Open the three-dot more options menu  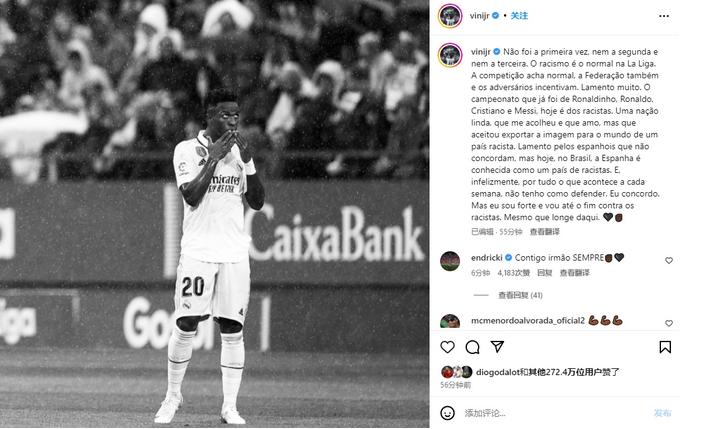(x=664, y=16)
